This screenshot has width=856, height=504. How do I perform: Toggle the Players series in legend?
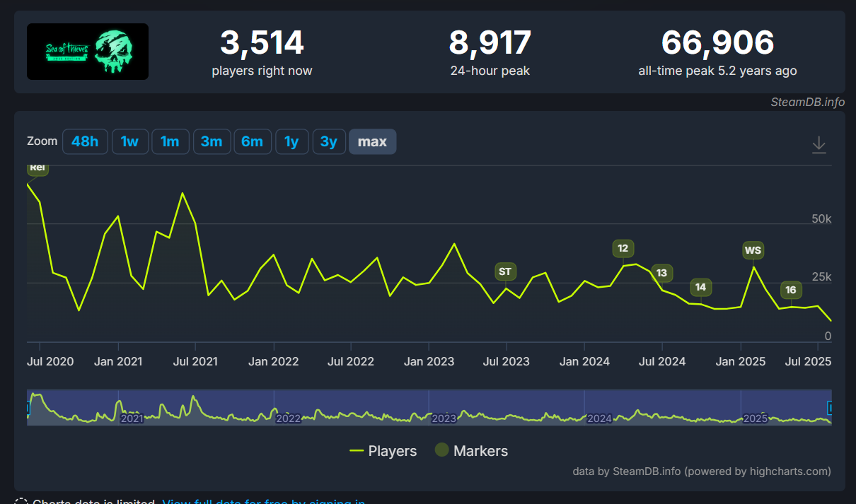(383, 451)
